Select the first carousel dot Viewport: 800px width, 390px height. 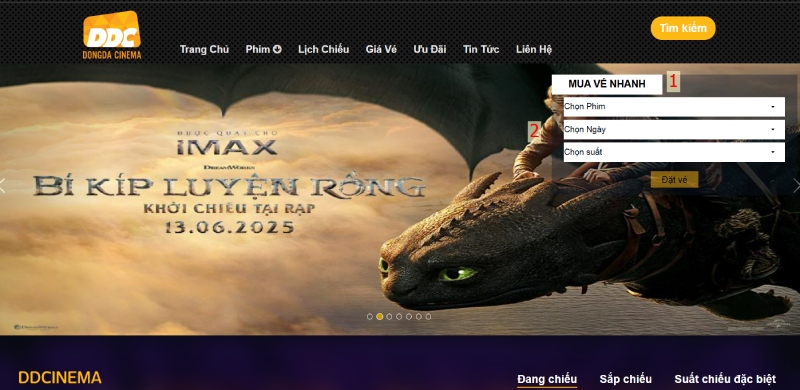tap(370, 316)
